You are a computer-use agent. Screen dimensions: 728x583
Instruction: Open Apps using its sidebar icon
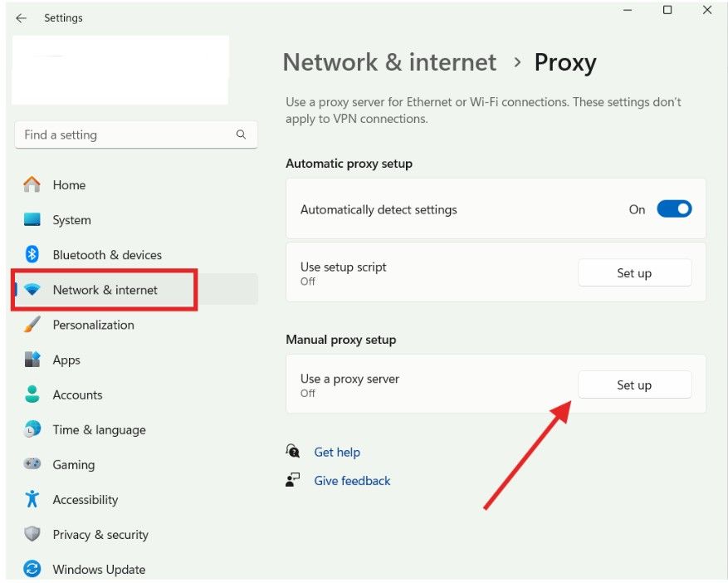[x=32, y=359]
